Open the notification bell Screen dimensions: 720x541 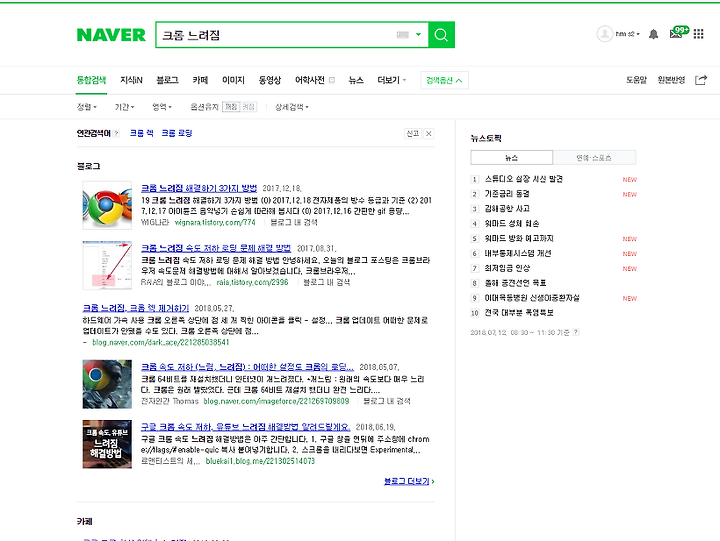[653, 34]
